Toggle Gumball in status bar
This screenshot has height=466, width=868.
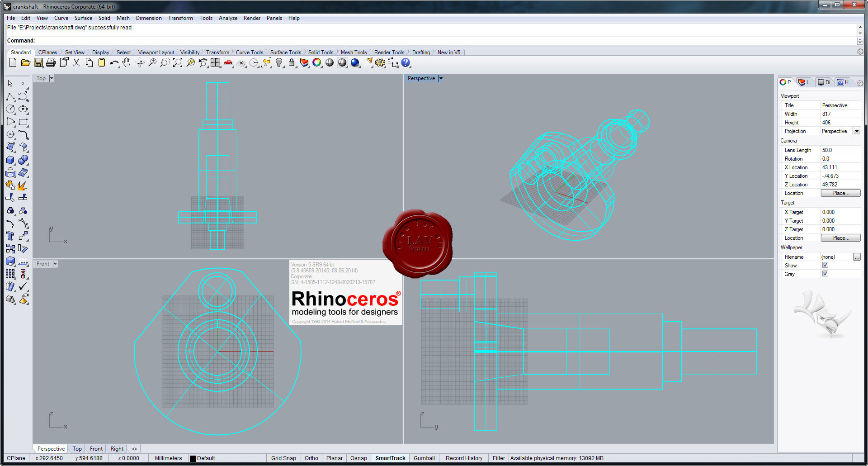click(424, 458)
